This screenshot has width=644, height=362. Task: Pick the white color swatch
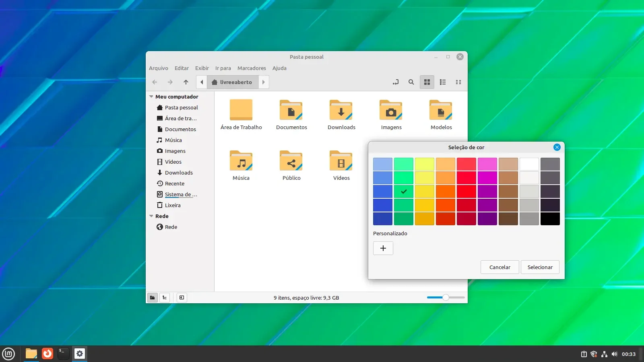point(529,164)
